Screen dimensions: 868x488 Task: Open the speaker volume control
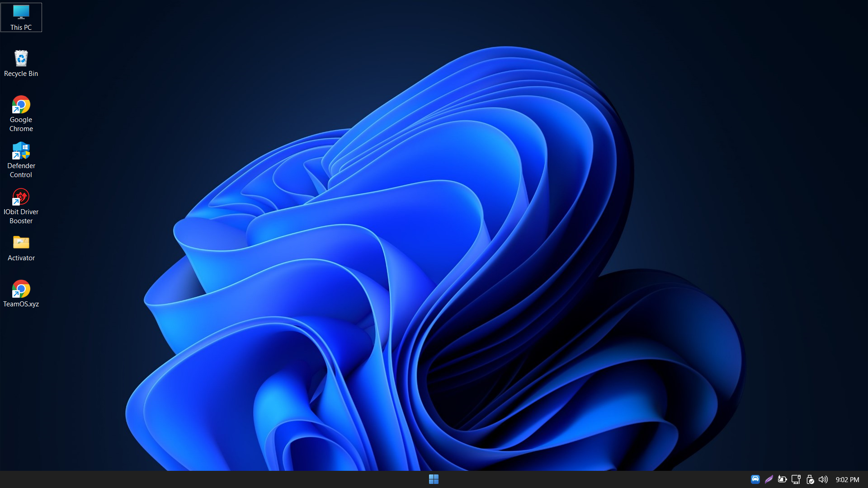(x=823, y=479)
